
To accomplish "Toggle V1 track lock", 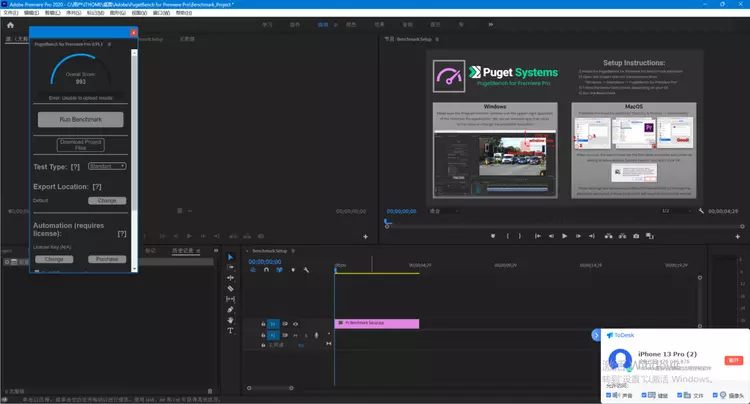I will point(263,324).
